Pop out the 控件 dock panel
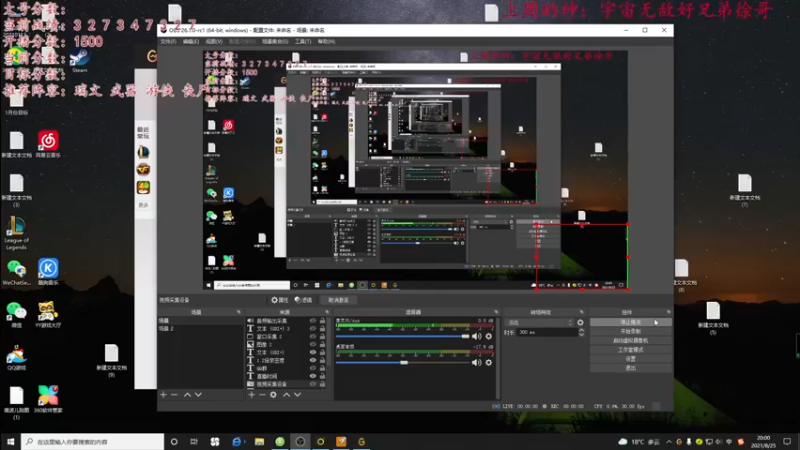Image resolution: width=800 pixels, height=450 pixels. coord(668,312)
